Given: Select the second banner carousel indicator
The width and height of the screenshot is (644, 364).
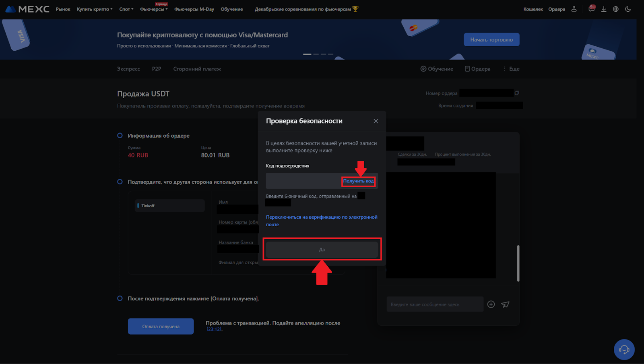Looking at the screenshot, I should pos(316,54).
